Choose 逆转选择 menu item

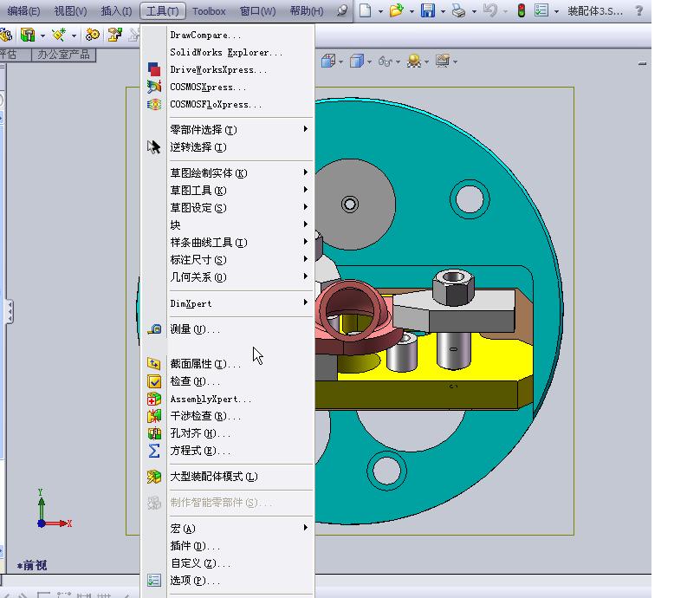click(x=198, y=147)
